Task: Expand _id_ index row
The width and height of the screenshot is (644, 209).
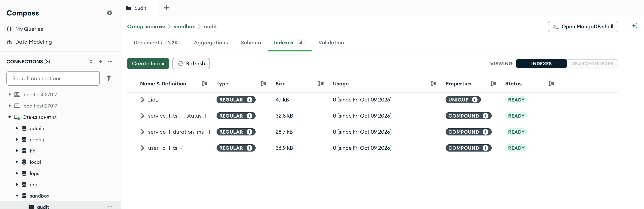Action: [142, 100]
